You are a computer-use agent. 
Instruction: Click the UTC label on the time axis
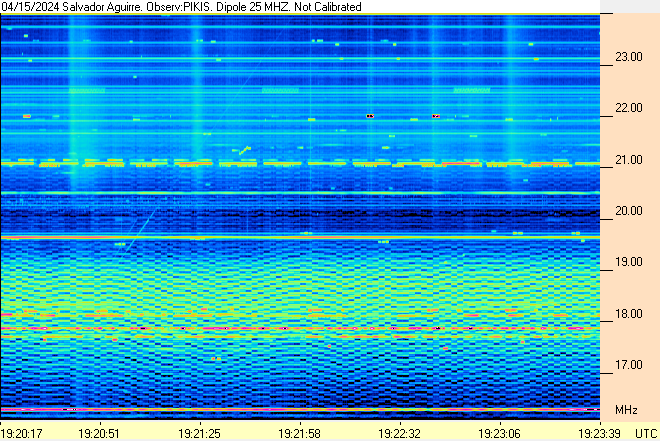[646, 433]
